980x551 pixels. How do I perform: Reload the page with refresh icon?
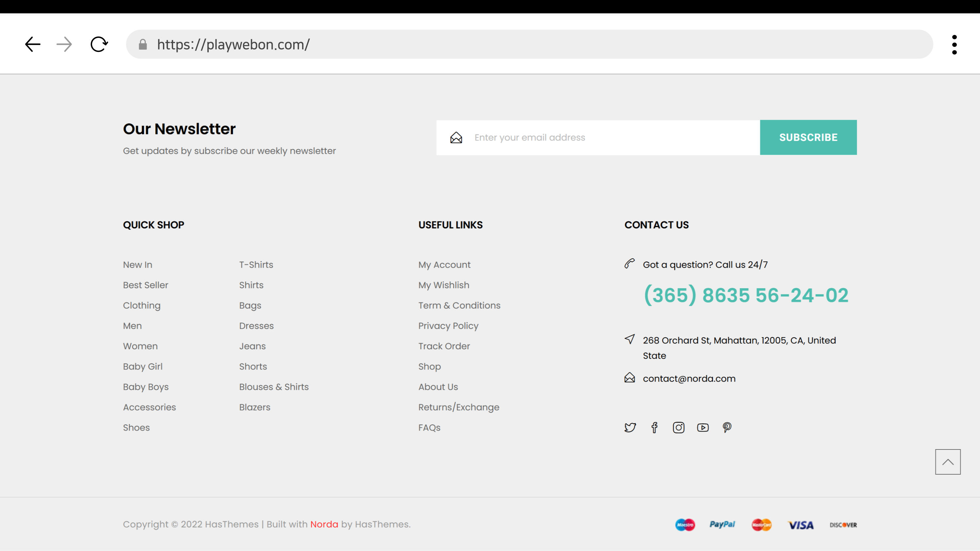pos(99,44)
